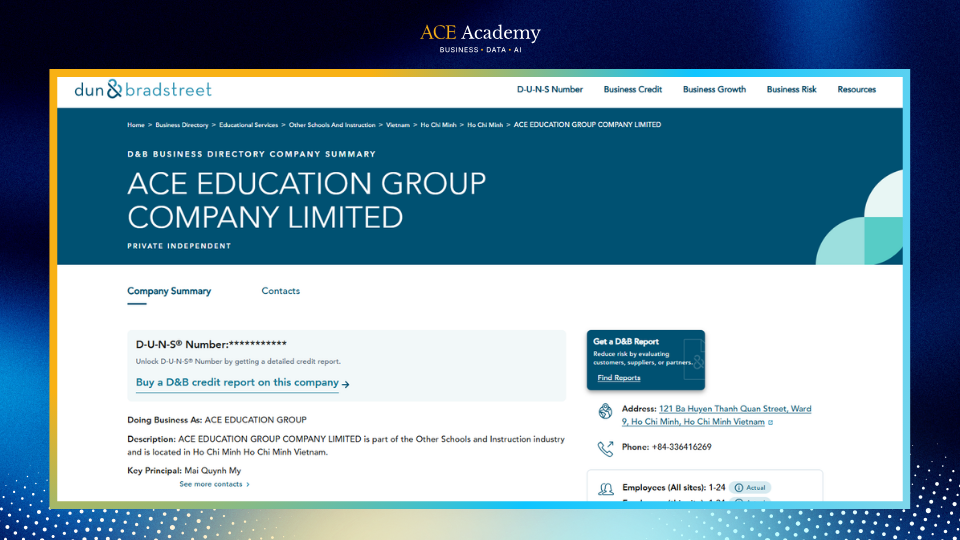The width and height of the screenshot is (960, 540).
Task: Go to Home breadcrumb
Action: click(136, 125)
